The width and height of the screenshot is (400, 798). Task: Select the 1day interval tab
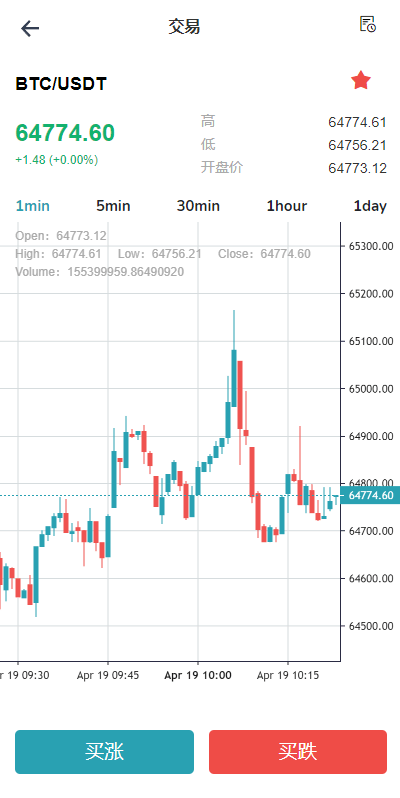pos(370,206)
